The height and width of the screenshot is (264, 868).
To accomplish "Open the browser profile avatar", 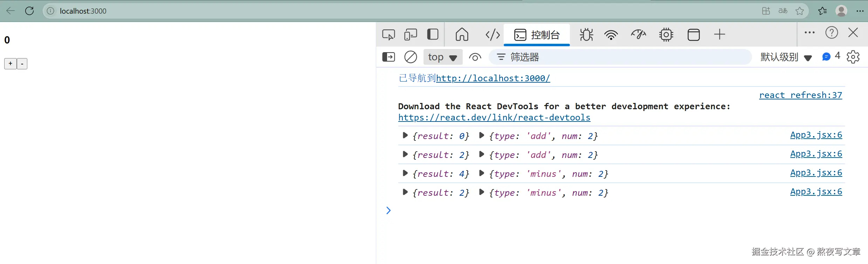I will pos(841,11).
